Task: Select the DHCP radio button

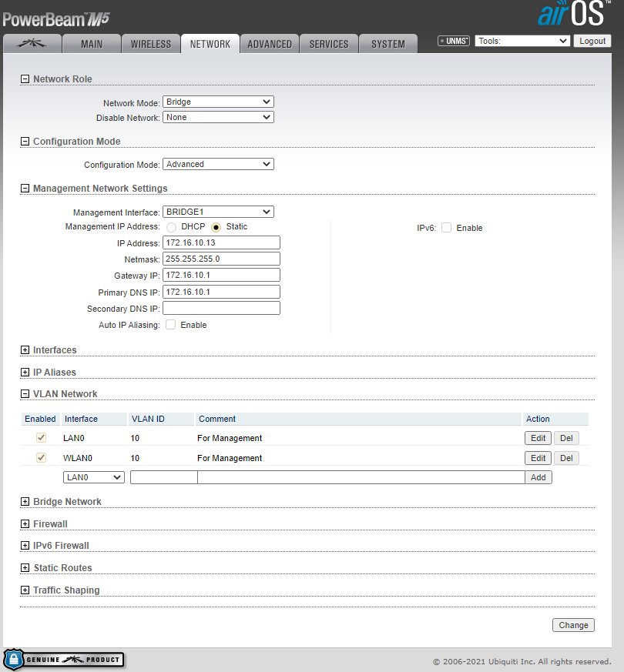Action: [x=171, y=227]
